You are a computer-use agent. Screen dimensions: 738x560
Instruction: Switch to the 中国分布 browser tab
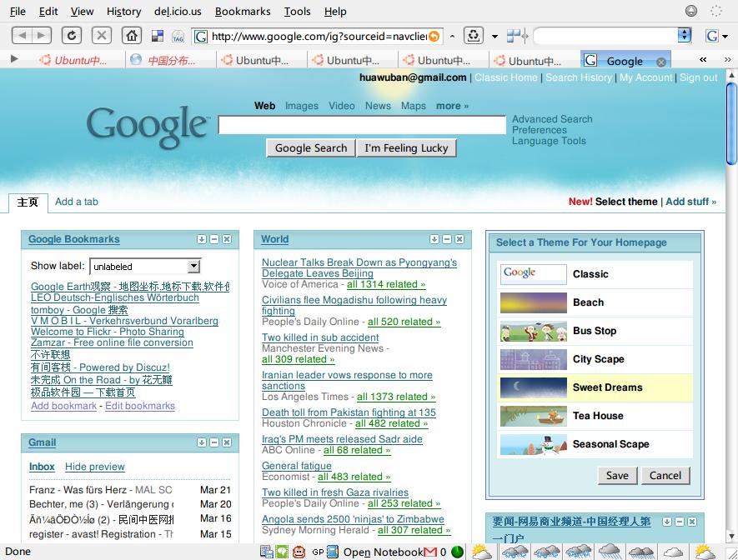click(170, 61)
